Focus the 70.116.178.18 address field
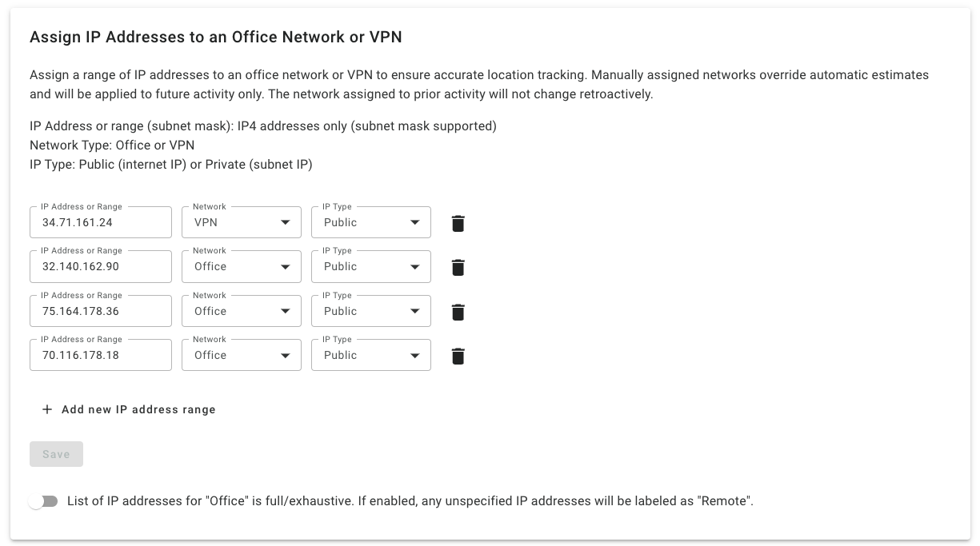 click(x=101, y=355)
